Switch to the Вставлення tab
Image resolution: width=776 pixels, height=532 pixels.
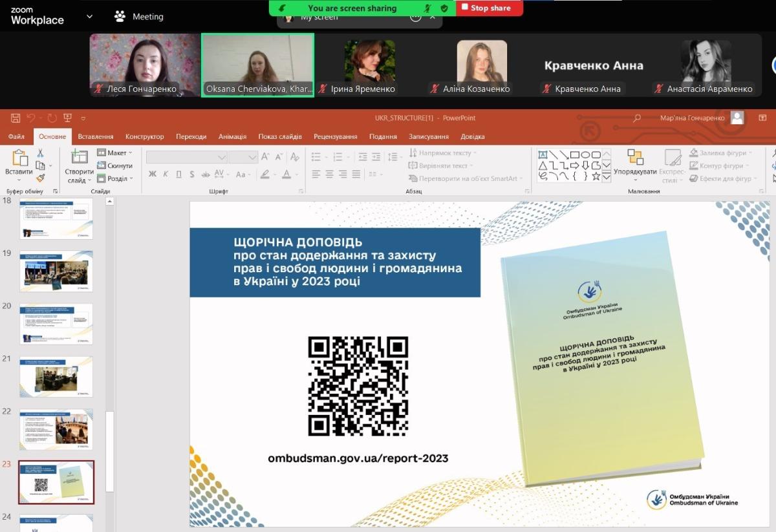96,136
